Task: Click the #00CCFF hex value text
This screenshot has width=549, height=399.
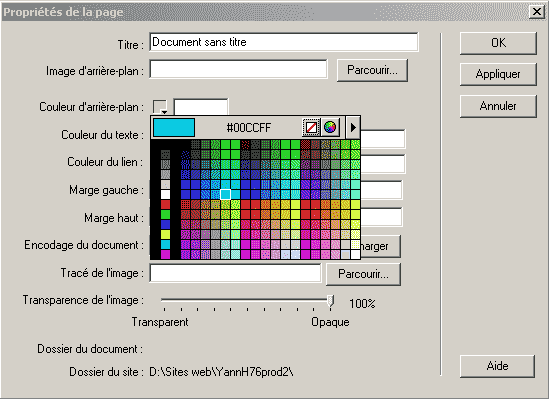Action: click(249, 128)
